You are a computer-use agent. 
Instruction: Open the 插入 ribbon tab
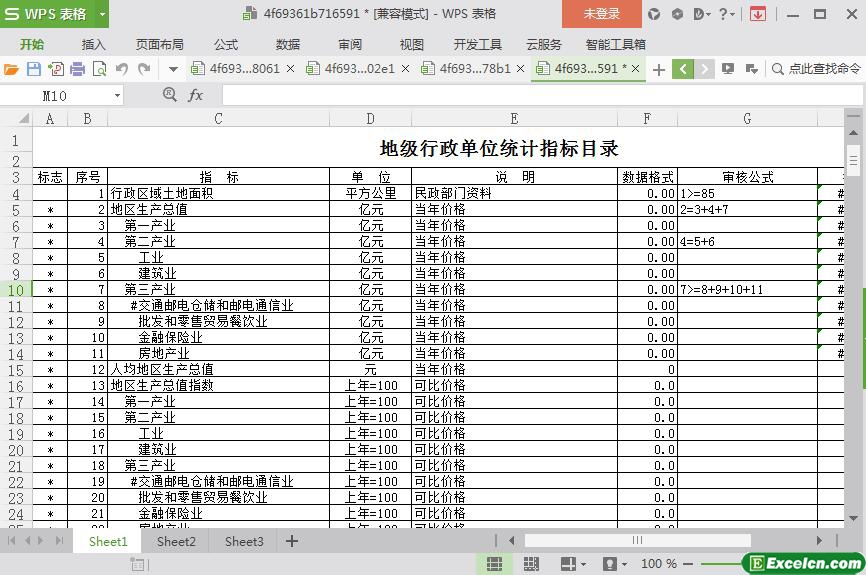point(93,45)
